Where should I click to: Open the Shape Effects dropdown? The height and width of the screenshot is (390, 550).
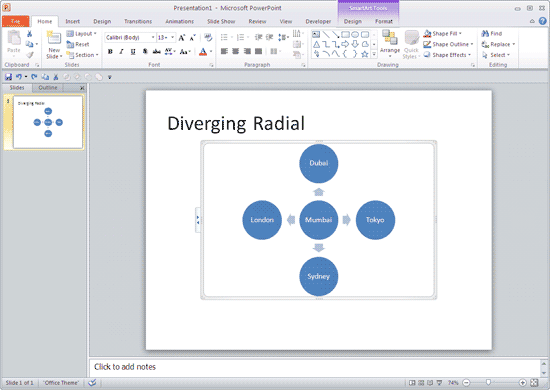click(447, 55)
